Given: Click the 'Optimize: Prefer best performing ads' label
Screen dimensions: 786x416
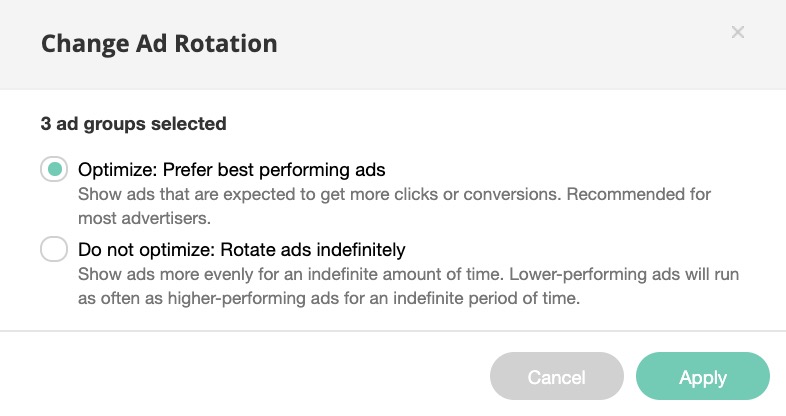Looking at the screenshot, I should 231,169.
